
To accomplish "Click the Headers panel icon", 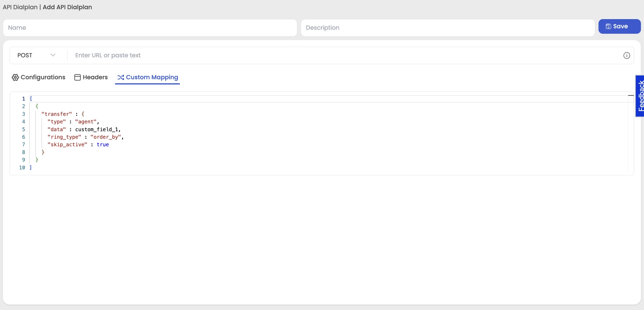I will tap(77, 77).
